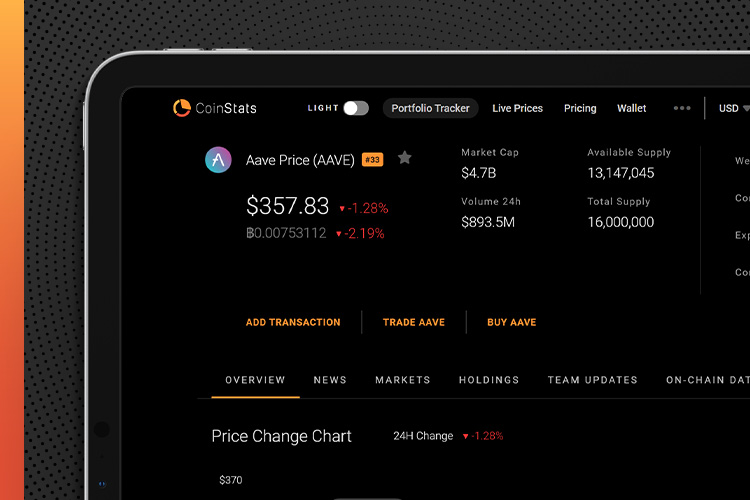Open the Wallet page
The width and height of the screenshot is (750, 500).
631,108
